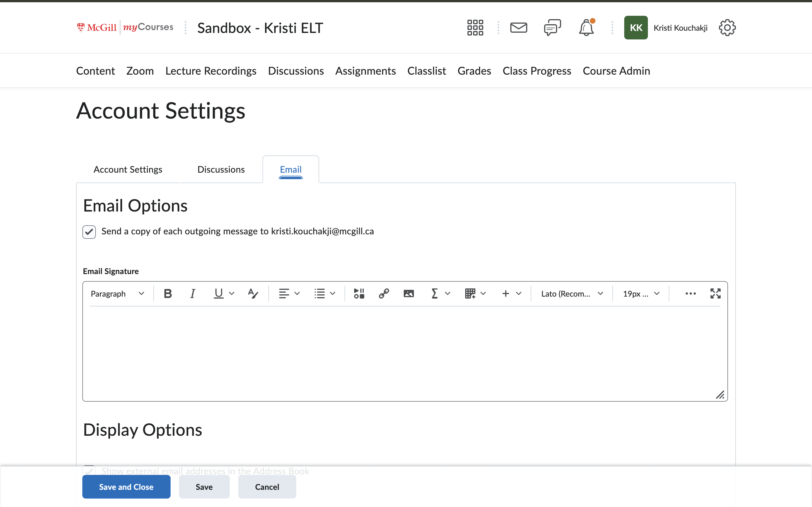Viewport: 812px width, 507px height.
Task: Cancel the account settings changes
Action: click(x=267, y=486)
